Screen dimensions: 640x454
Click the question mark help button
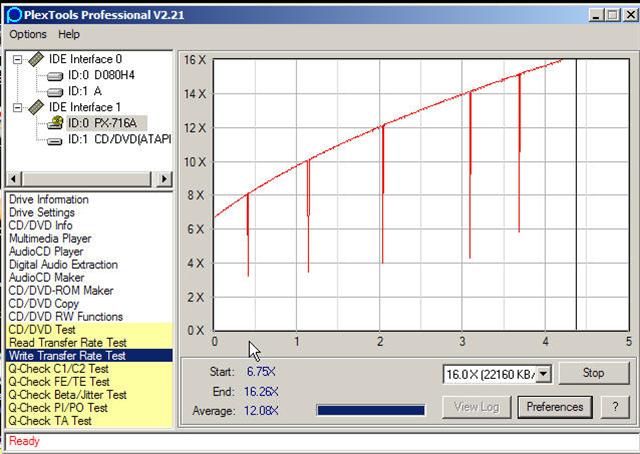pos(615,407)
